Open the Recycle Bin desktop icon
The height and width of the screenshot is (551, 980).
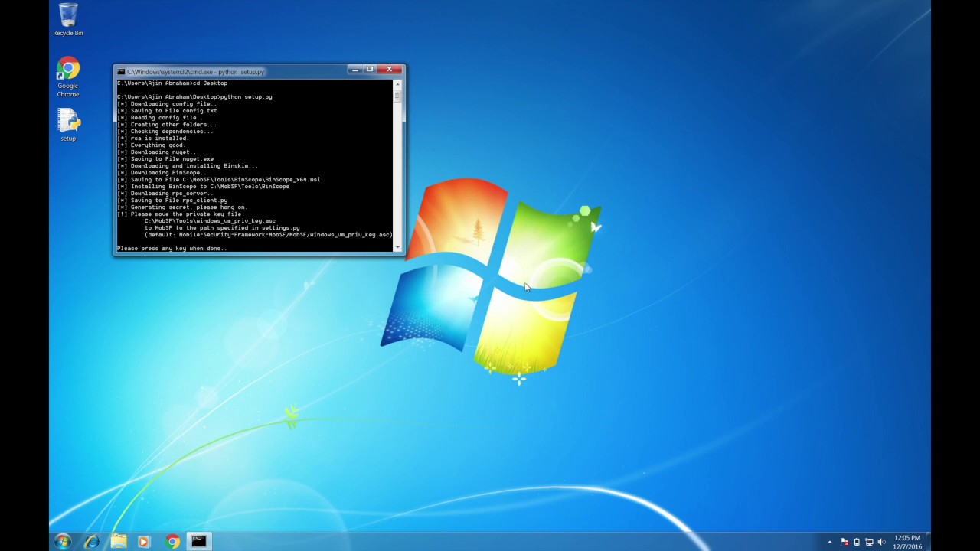67,19
